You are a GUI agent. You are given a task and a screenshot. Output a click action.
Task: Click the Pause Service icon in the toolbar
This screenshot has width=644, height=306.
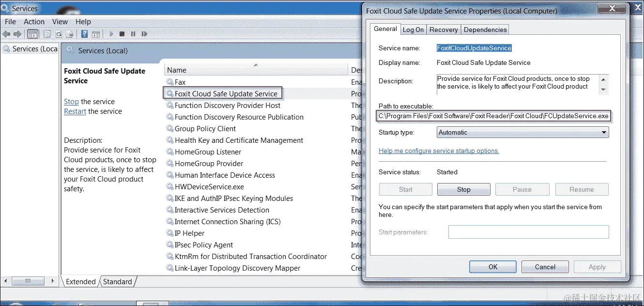[133, 34]
